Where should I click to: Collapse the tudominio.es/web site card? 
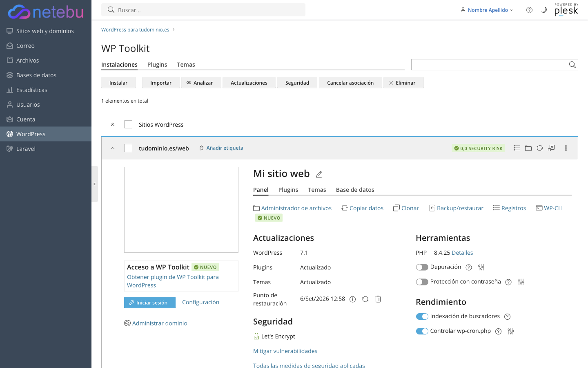[x=113, y=148]
